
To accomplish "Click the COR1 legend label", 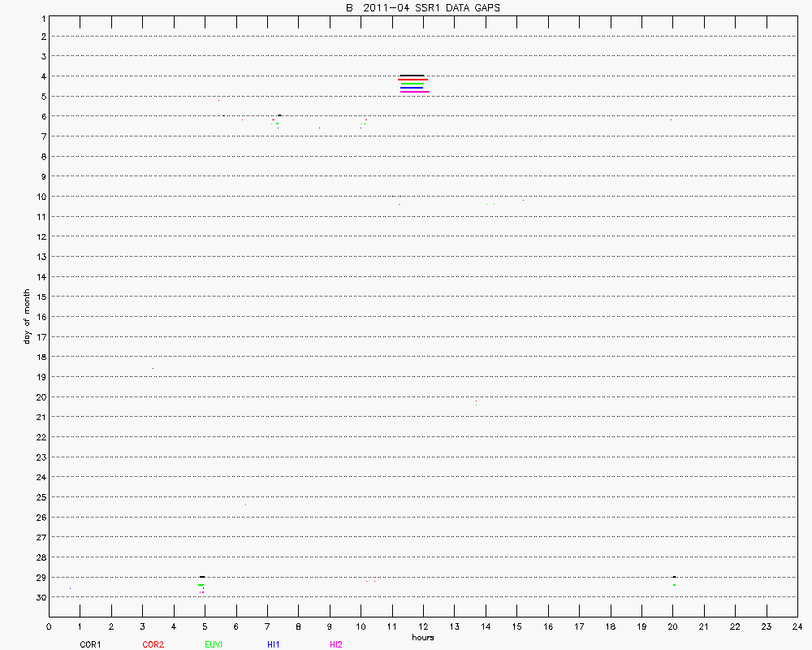I will point(90,644).
